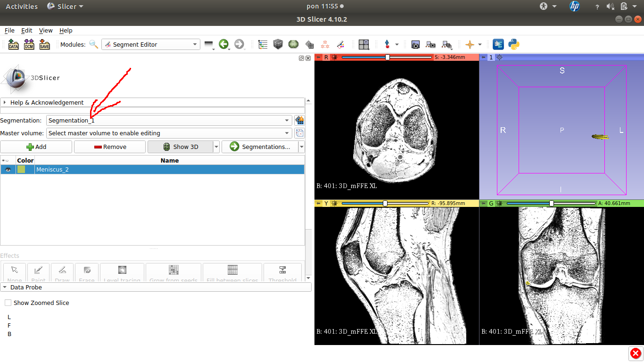Open the Master volume selector dropdown
644x362 pixels.
tap(170, 133)
